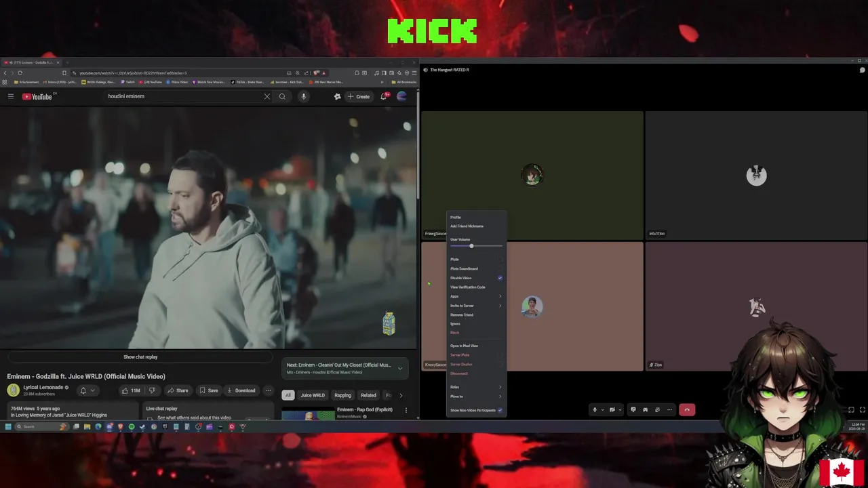Image resolution: width=868 pixels, height=488 pixels.
Task: Open options for Rap God suggested video
Action: coord(406,410)
